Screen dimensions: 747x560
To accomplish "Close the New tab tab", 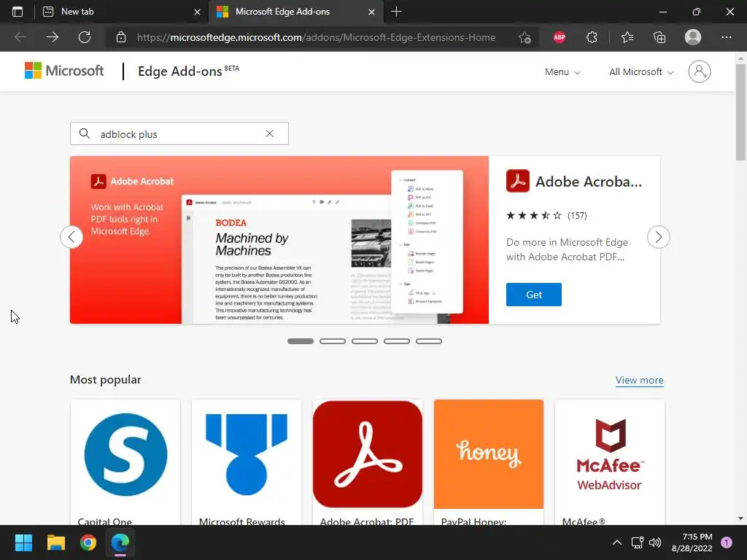I will 197,12.
